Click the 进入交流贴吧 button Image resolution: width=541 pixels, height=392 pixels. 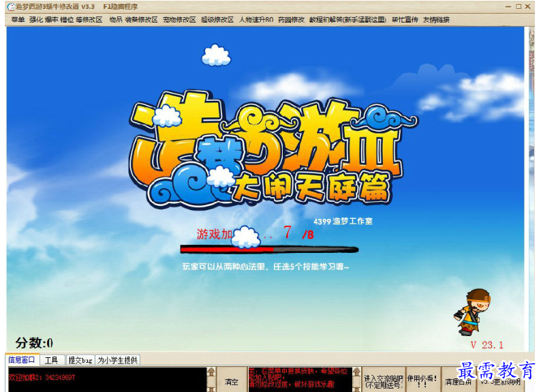384,381
